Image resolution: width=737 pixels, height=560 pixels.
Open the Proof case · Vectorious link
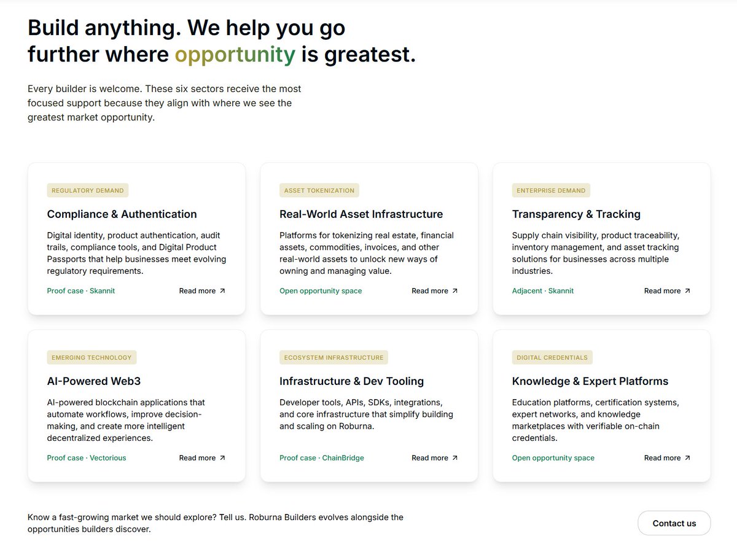(x=87, y=458)
